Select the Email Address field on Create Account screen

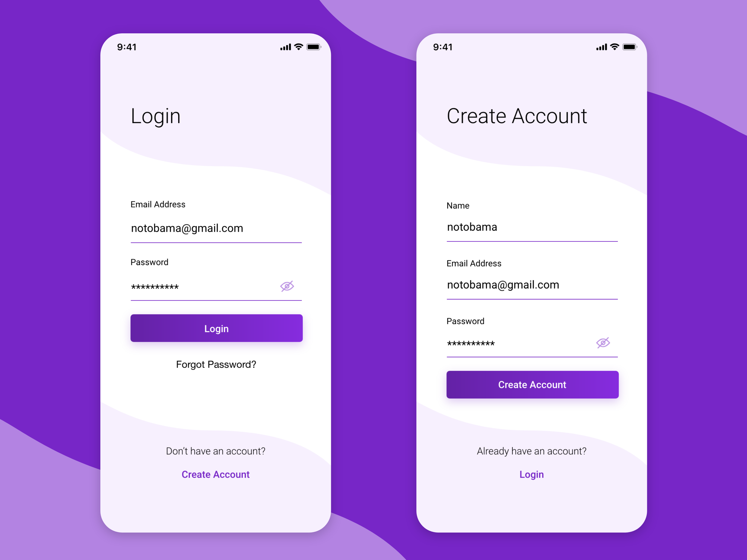pyautogui.click(x=530, y=292)
